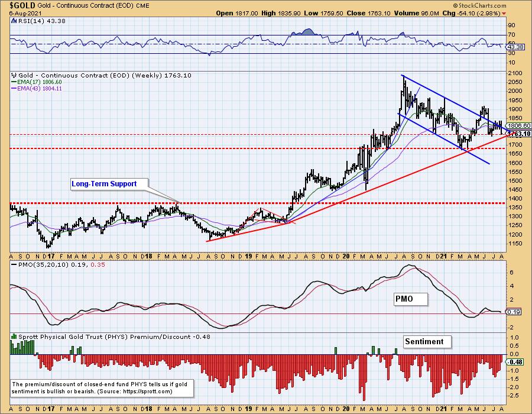Click the StockCharts.com copyright label
The image size is (532, 414).
point(479,5)
